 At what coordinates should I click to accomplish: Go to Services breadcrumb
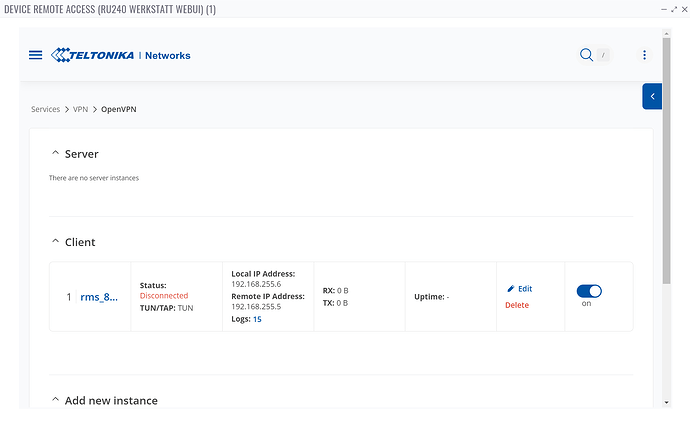[45, 109]
